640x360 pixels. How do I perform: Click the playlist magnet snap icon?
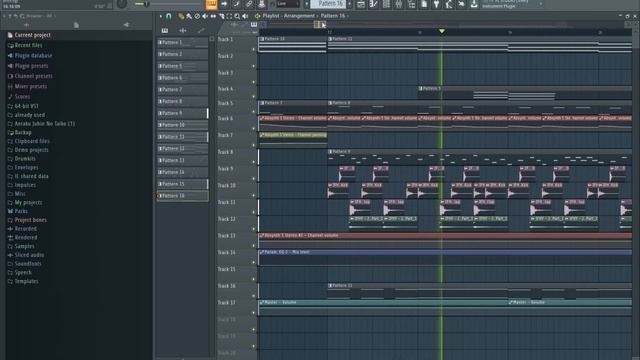pos(168,16)
